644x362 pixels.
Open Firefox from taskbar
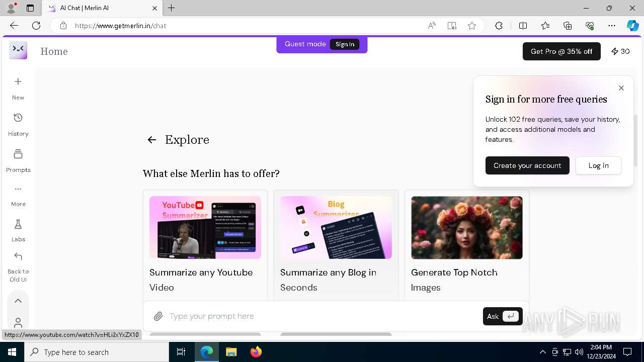[x=256, y=352]
